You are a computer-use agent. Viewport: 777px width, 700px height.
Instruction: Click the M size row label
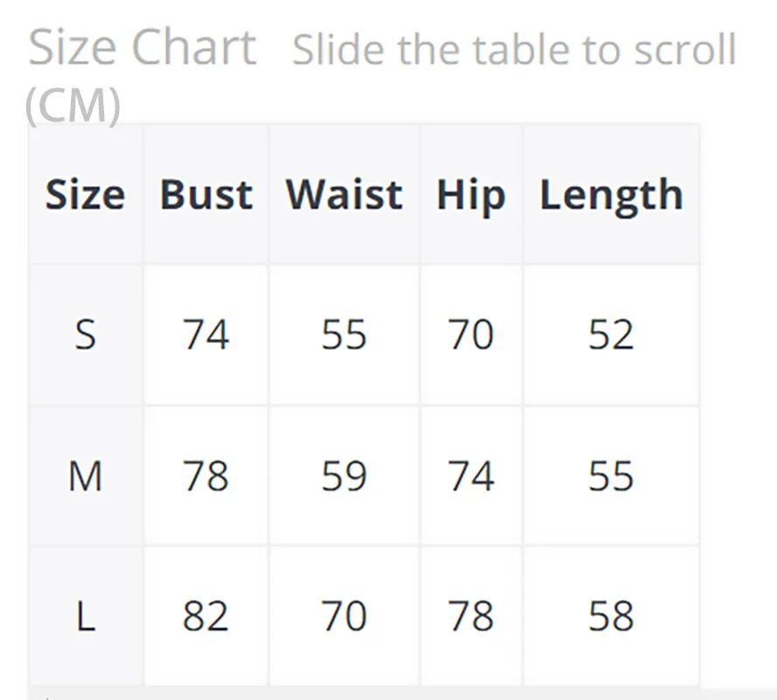(85, 476)
